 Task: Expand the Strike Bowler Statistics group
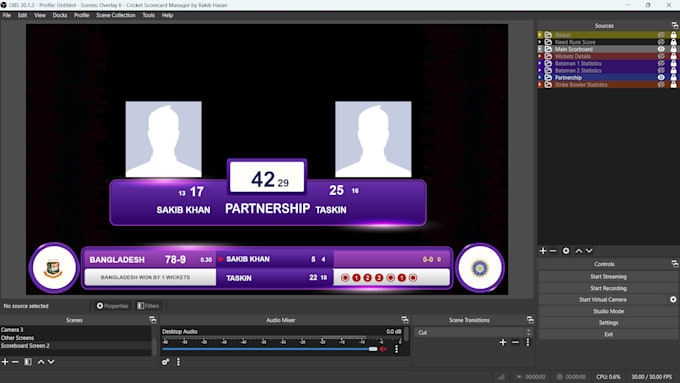pyautogui.click(x=540, y=85)
